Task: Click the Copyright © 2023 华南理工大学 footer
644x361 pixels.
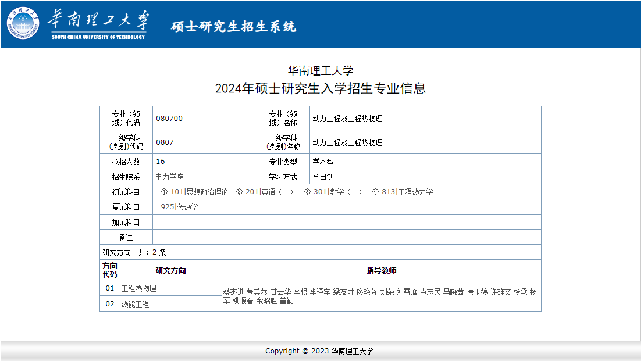Action: click(x=319, y=351)
